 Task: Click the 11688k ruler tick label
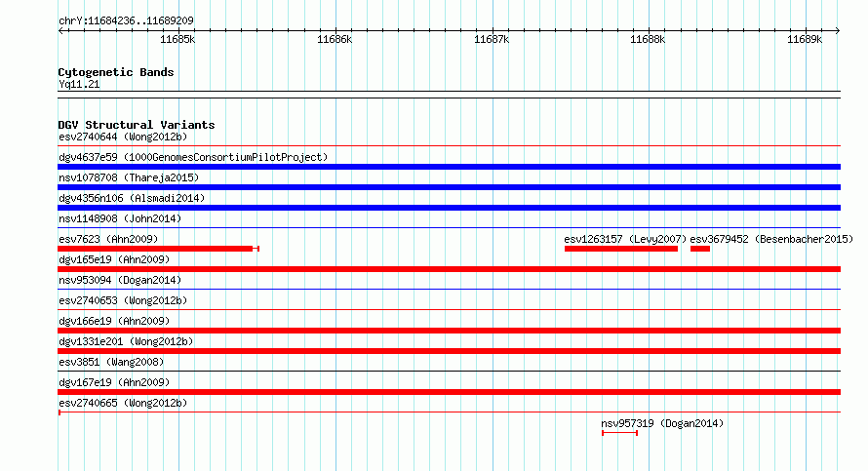tap(648, 39)
